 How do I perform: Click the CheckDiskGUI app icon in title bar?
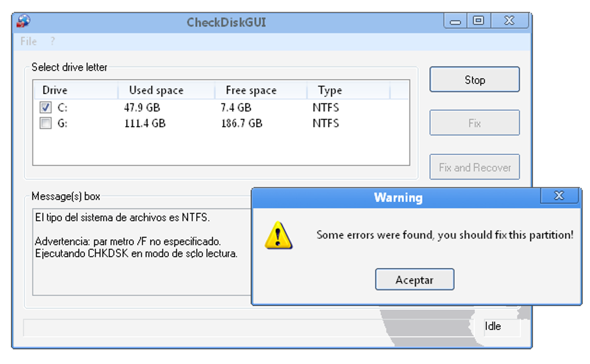23,21
